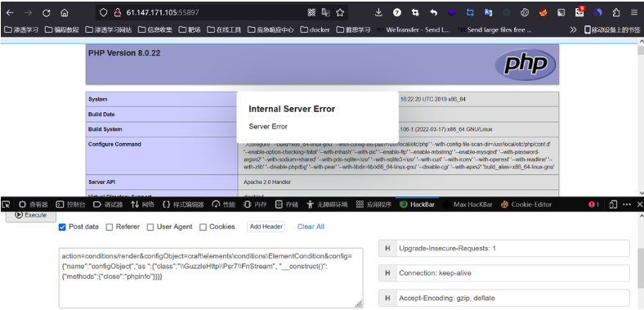Click the Add Header button
The image size is (644, 310).
(266, 227)
